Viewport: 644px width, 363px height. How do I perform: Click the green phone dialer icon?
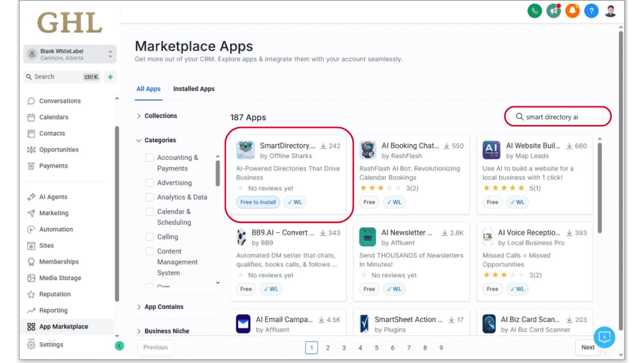pos(535,11)
